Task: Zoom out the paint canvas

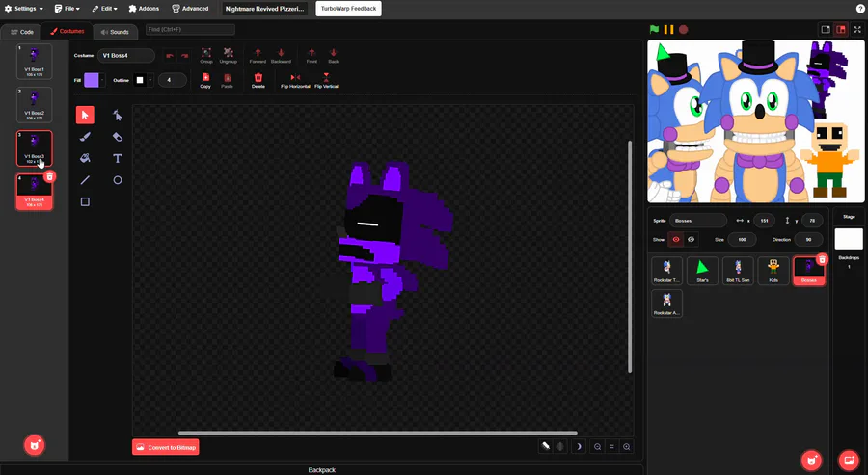Action: (x=597, y=447)
